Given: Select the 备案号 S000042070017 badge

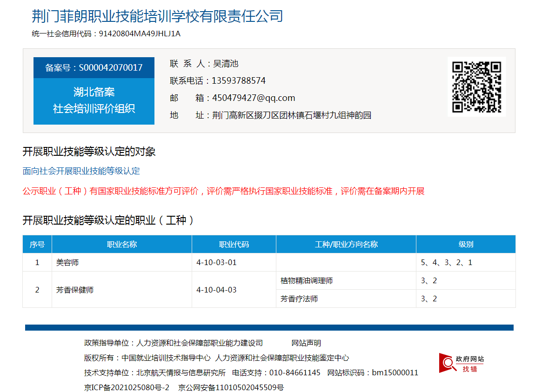Looking at the screenshot, I should [94, 68].
